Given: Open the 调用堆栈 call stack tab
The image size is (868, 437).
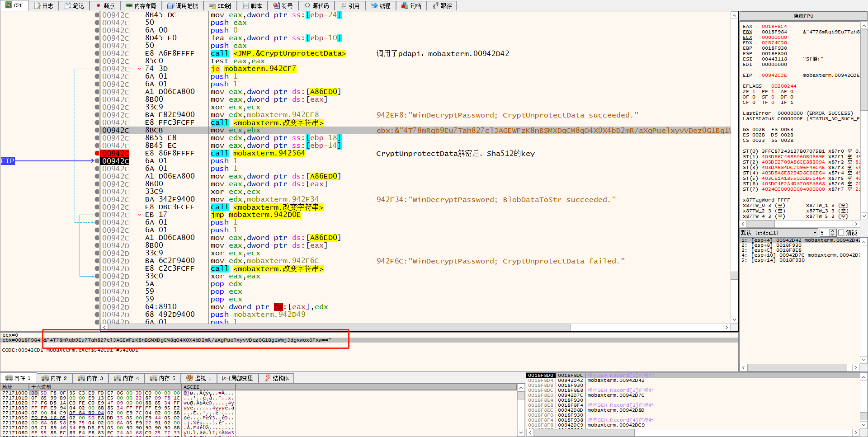Looking at the screenshot, I should [183, 6].
